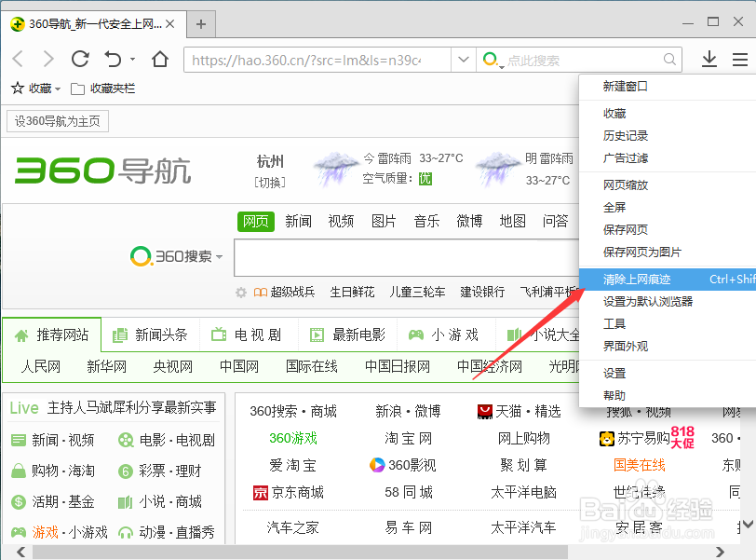This screenshot has height=560, width=756.
Task: Open the 收藏夹栏 folder icon
Action: 77,89
